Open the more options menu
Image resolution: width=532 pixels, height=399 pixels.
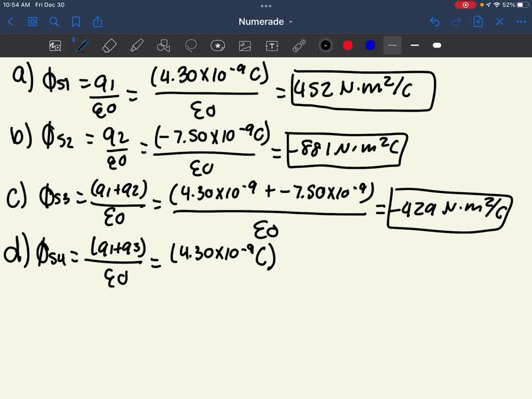tap(521, 21)
